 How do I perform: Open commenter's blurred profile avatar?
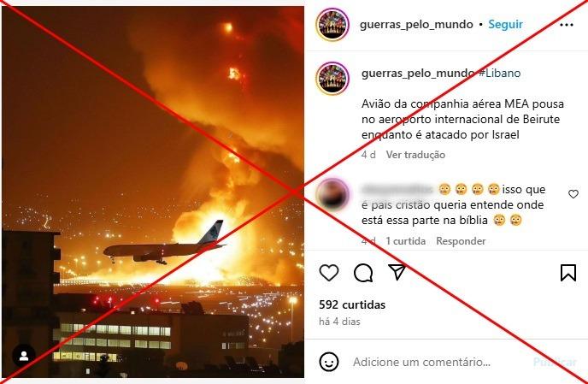[332, 195]
